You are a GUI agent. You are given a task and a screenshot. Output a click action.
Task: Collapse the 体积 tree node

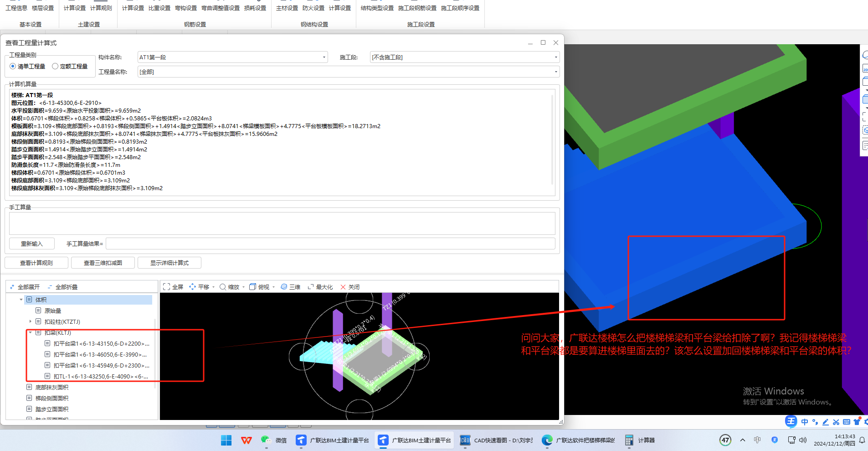21,300
